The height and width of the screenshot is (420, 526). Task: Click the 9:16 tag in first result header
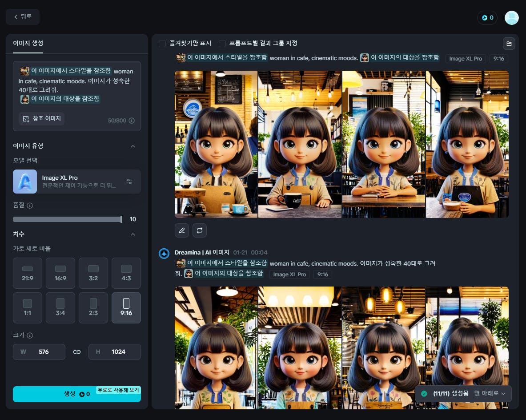[x=499, y=59]
